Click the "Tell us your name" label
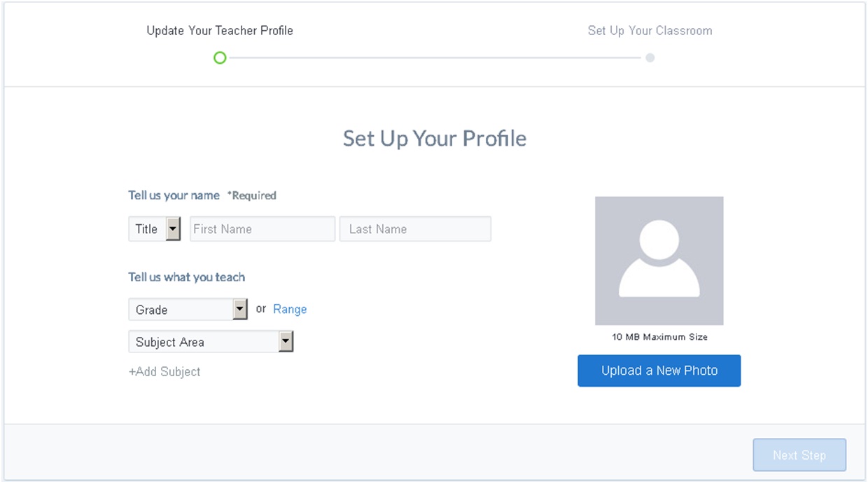The width and height of the screenshot is (868, 482). click(174, 195)
